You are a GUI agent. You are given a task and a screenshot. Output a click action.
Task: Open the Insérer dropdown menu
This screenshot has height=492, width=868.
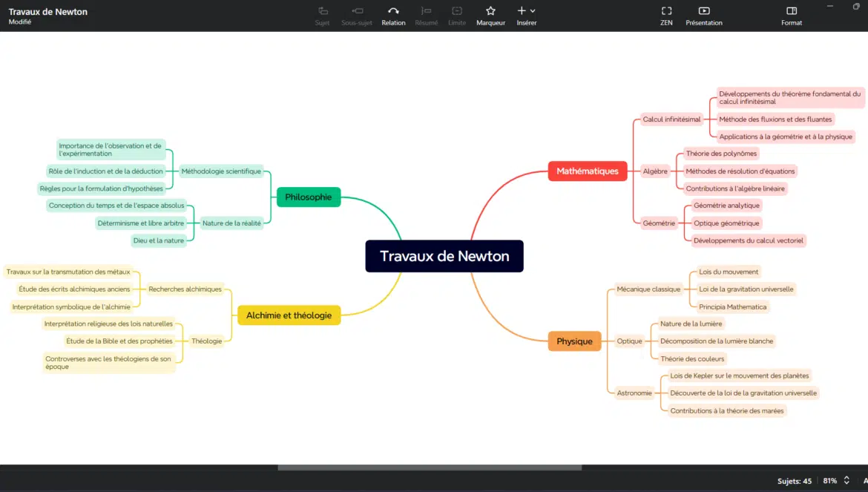coord(526,11)
